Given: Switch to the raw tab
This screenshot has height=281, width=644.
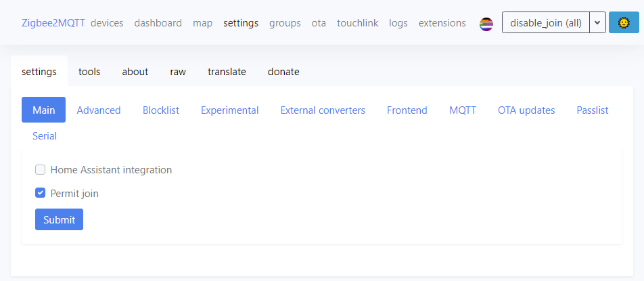Looking at the screenshot, I should [x=178, y=72].
